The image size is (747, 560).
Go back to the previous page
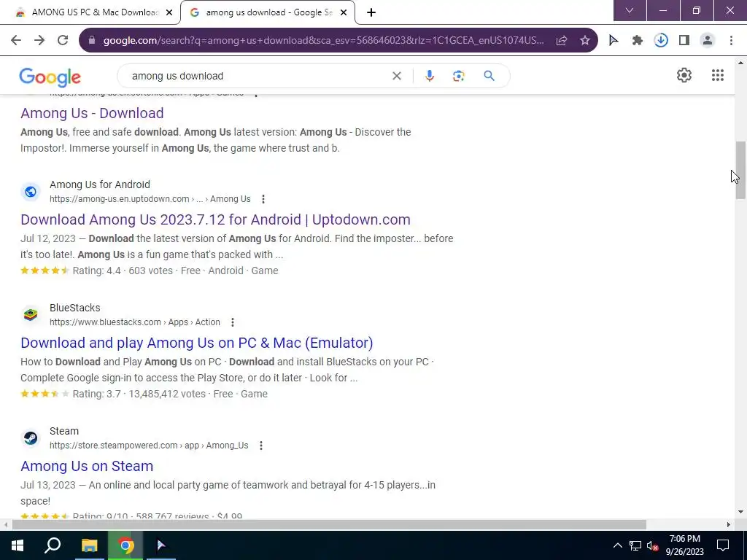(16, 41)
